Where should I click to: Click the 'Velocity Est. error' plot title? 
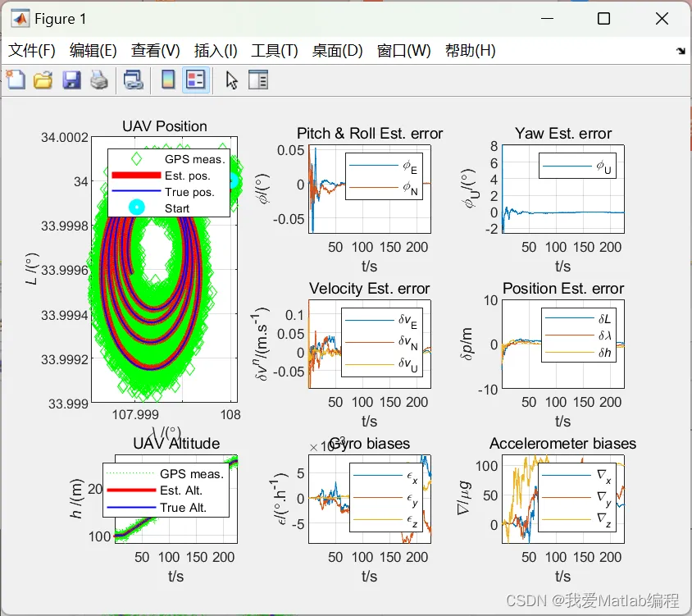tap(370, 289)
